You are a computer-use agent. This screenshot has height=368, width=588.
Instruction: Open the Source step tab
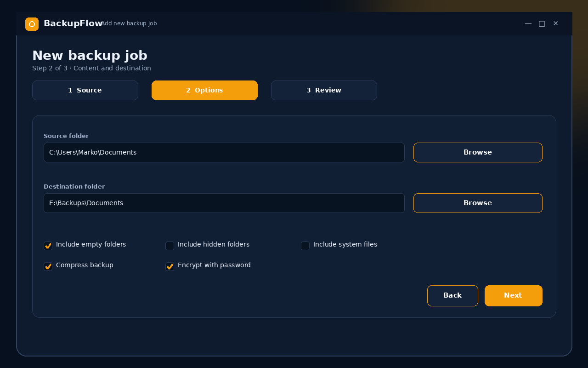tap(85, 90)
